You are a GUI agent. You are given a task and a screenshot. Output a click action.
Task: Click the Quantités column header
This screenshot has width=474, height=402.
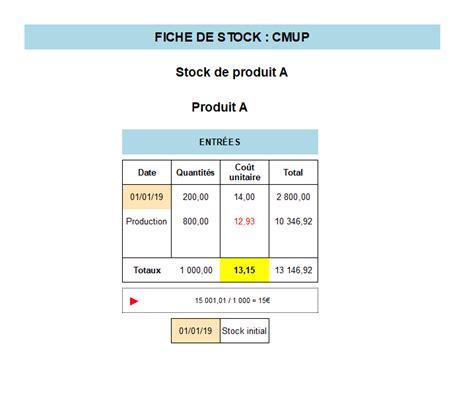pos(195,172)
